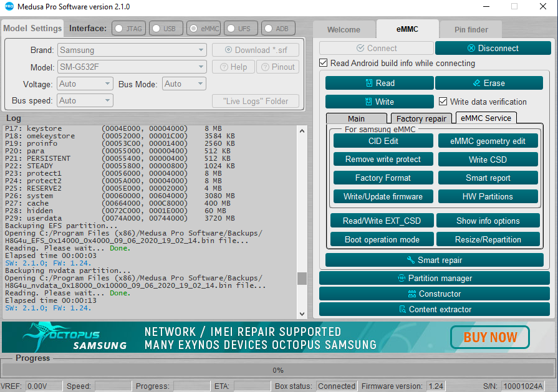Click "Backuping EFS partition..." log line
This screenshot has height=392, width=558.
61,226
